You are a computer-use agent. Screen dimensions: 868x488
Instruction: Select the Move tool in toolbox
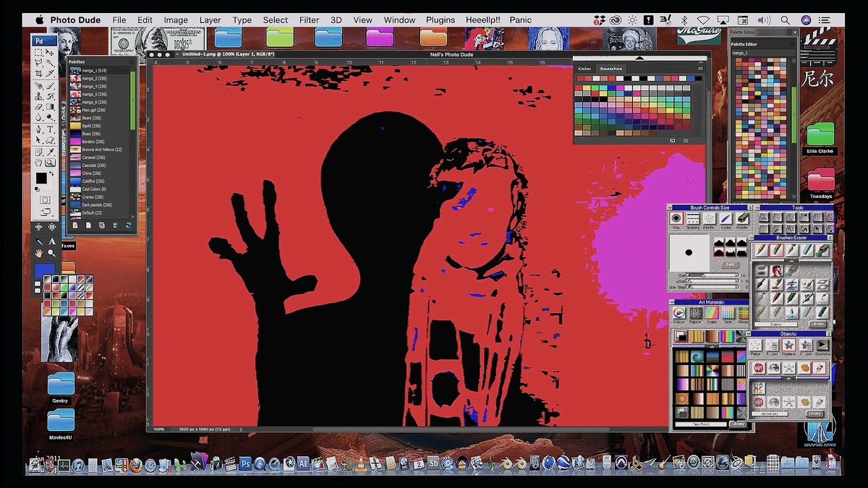[x=49, y=52]
